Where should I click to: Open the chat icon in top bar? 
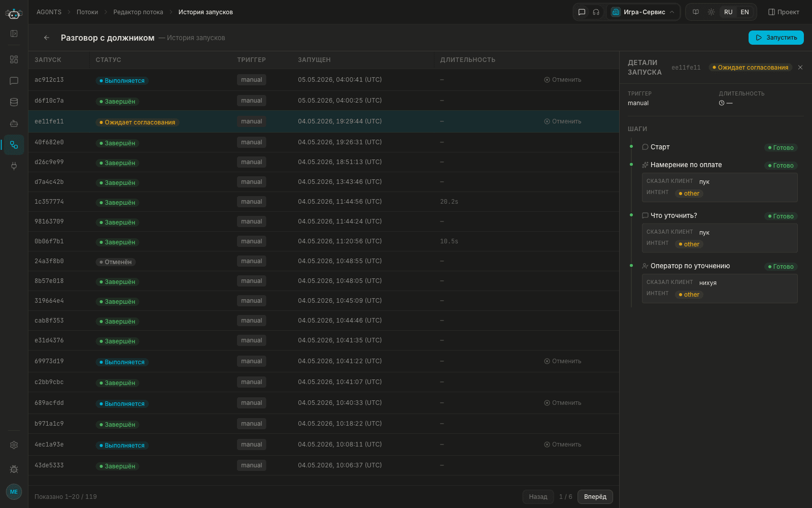(x=582, y=12)
